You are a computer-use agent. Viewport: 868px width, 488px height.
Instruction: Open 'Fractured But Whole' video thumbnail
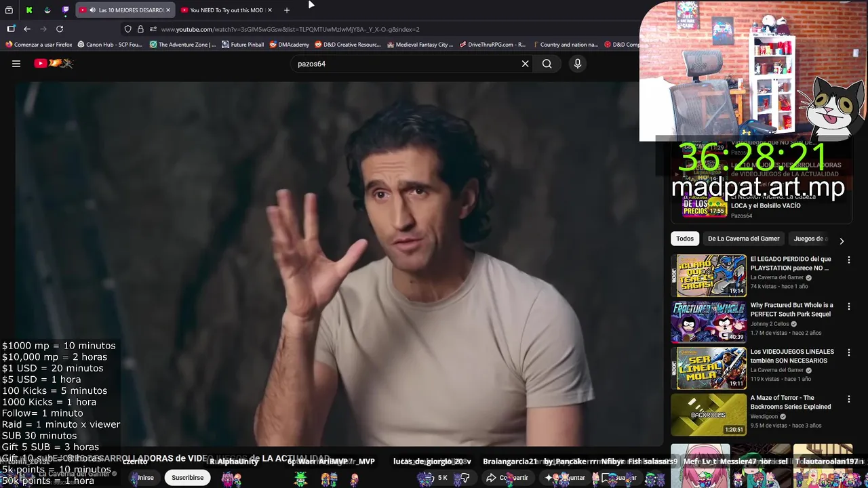click(x=709, y=322)
